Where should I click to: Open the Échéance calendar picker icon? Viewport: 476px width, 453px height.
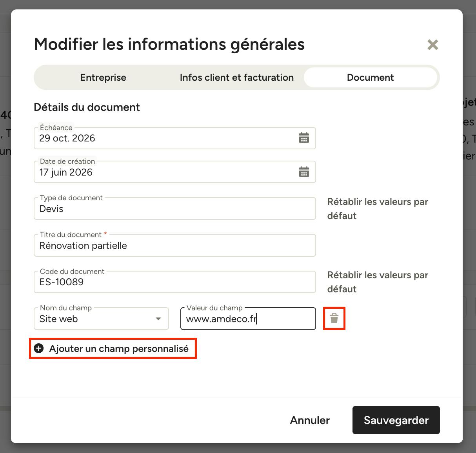[304, 138]
